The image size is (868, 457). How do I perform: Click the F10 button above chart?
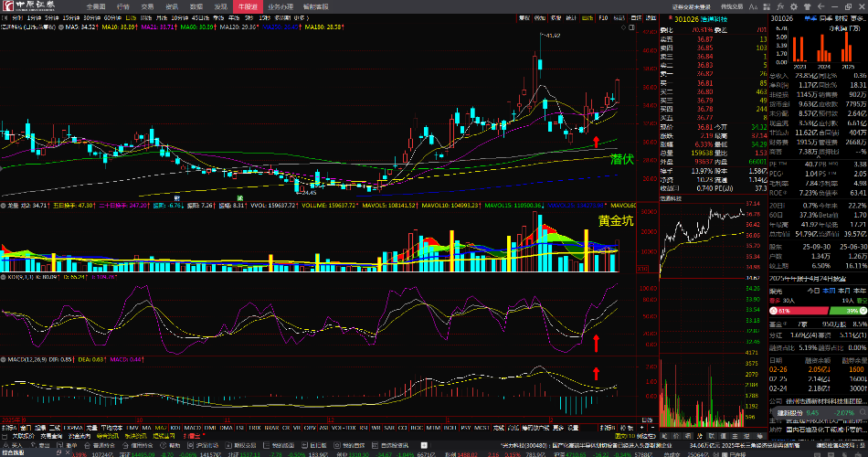click(x=603, y=18)
